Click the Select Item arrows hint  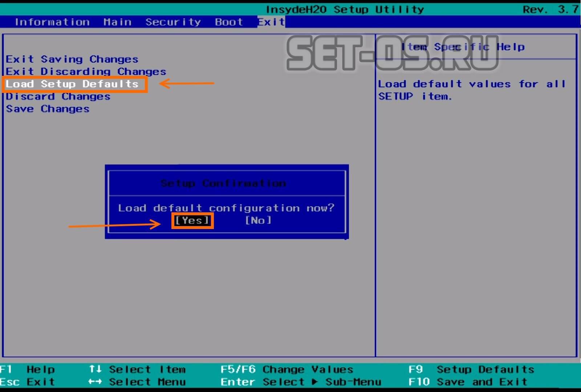137,369
